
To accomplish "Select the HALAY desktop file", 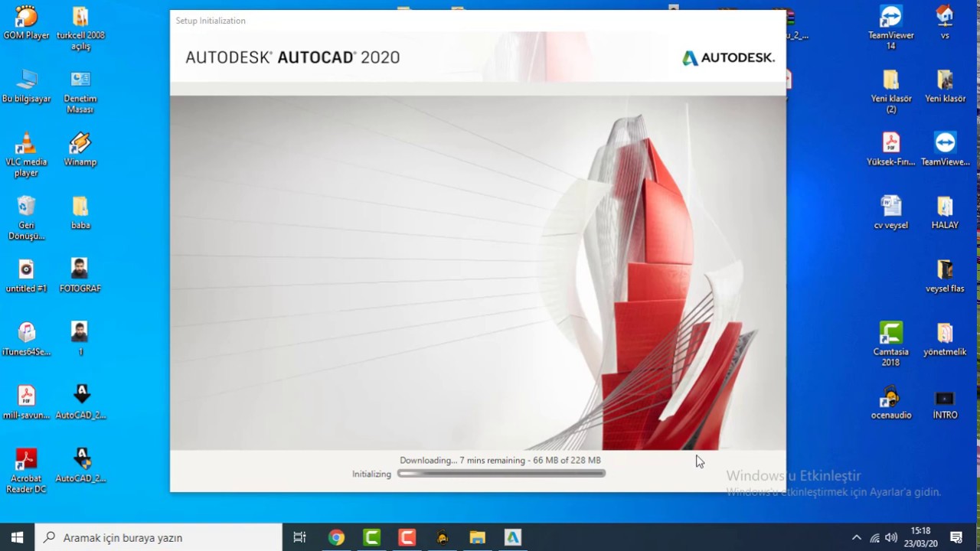I will coord(945,213).
